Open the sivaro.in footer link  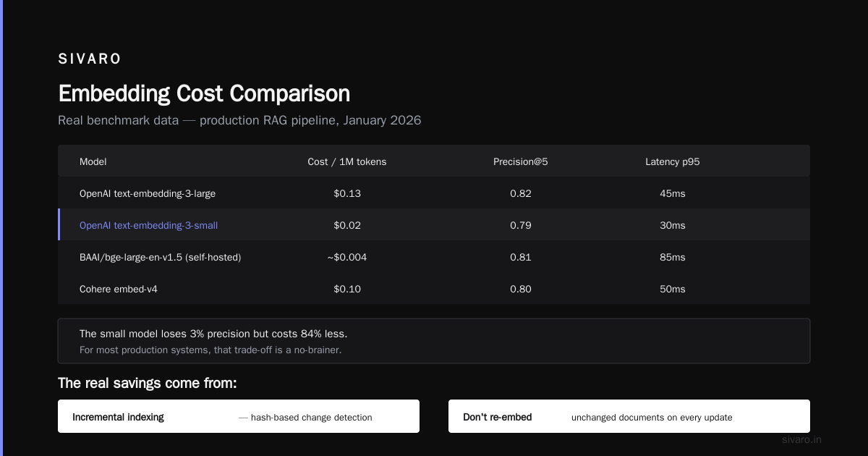pos(802,439)
